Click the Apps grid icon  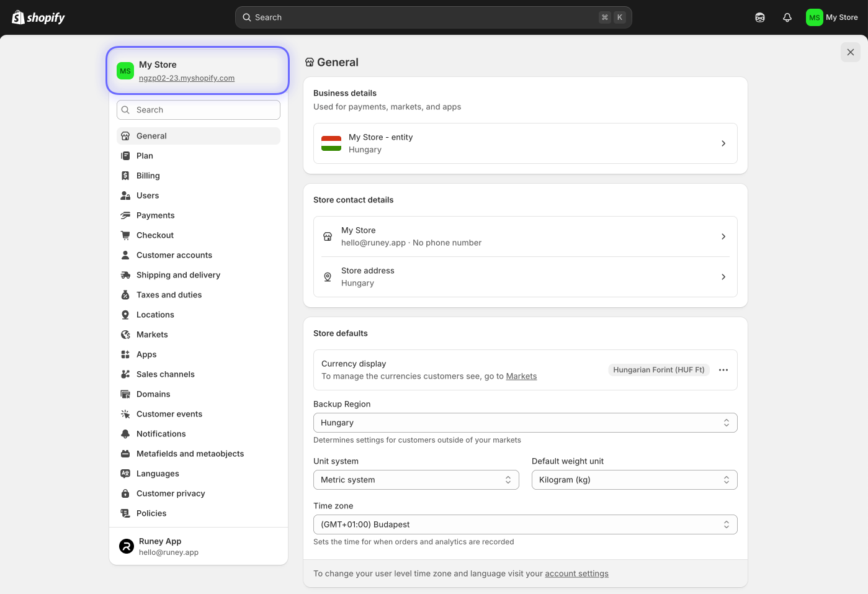125,354
